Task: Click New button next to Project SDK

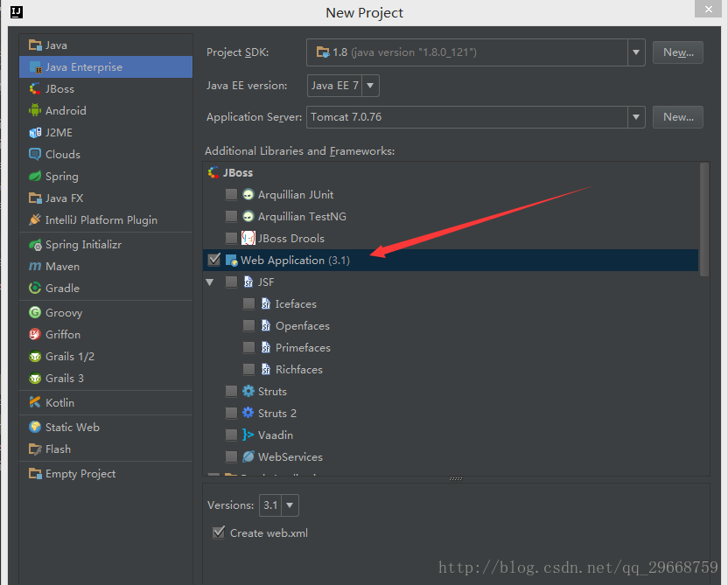Action: [x=678, y=52]
